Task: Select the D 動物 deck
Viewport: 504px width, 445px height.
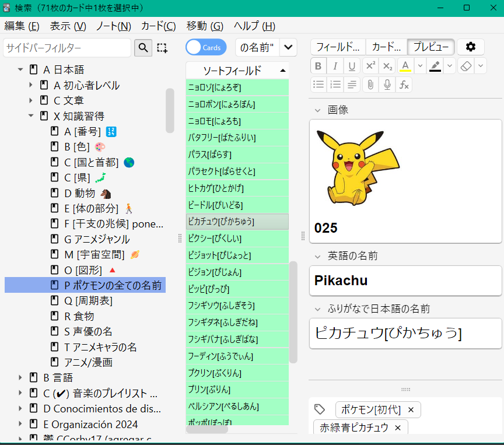Action: [85, 193]
